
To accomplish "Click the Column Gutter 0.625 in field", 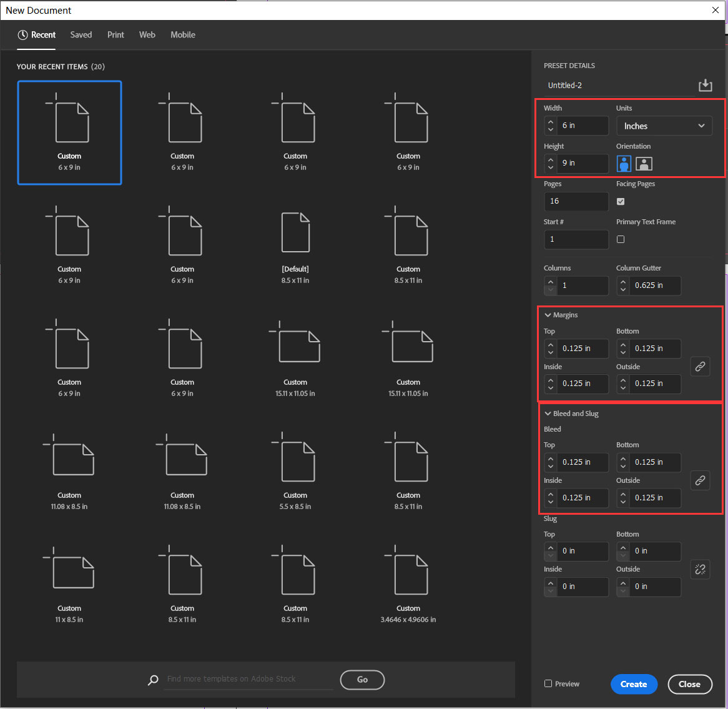I will (655, 285).
